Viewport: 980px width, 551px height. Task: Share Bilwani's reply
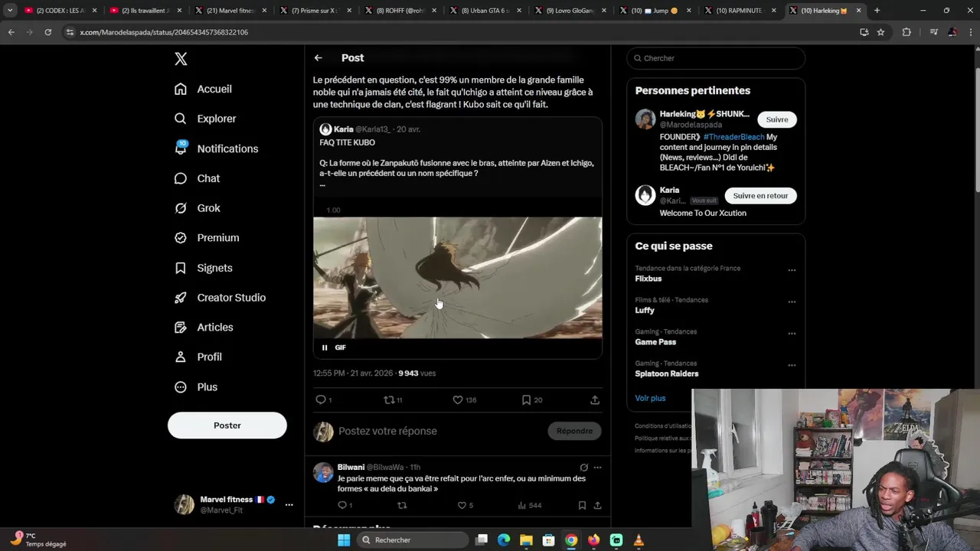pos(597,505)
